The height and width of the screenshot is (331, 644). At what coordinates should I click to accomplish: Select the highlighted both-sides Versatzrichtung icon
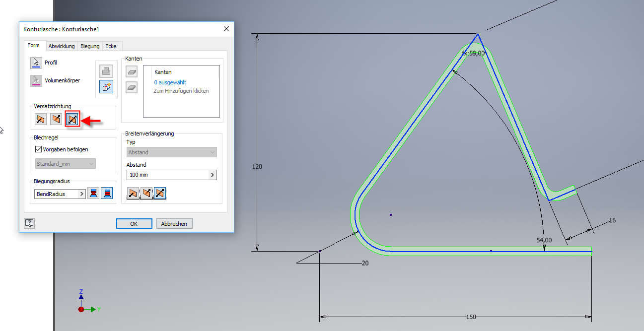point(72,119)
